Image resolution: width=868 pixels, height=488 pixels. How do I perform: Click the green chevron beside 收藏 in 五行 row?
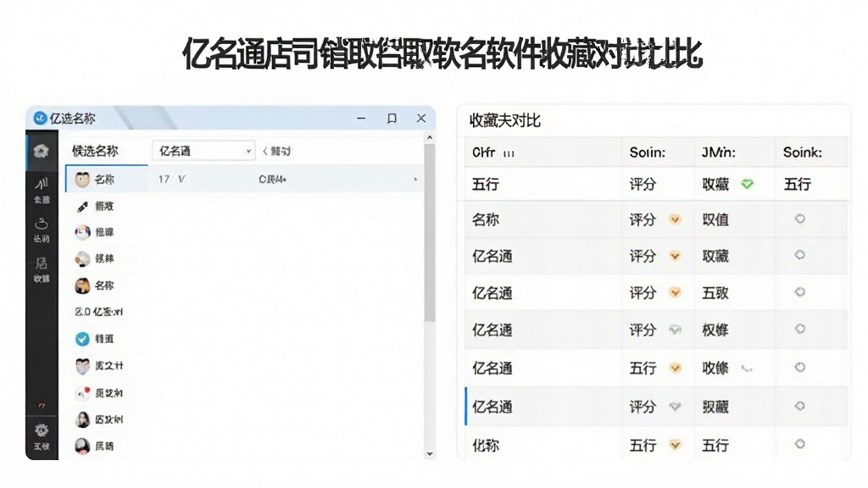748,184
